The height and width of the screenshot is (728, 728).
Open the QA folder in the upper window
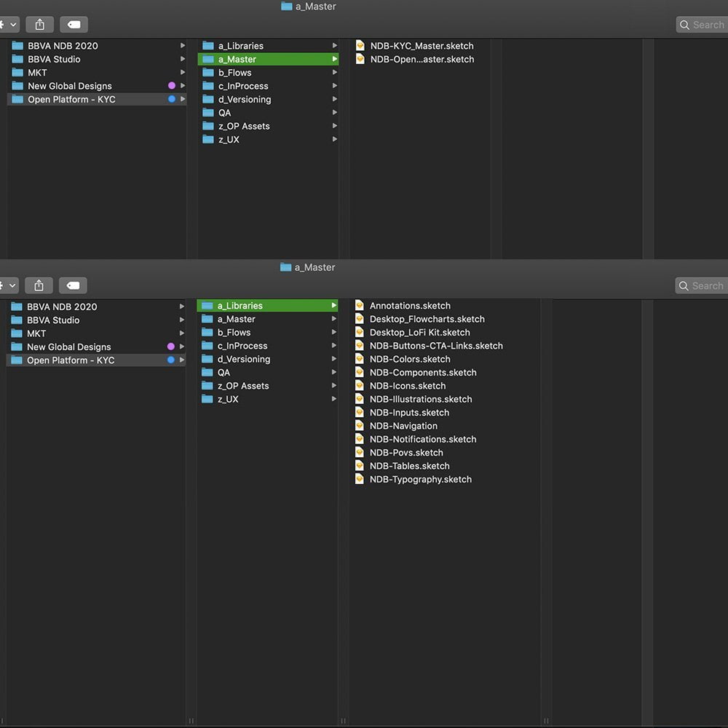pos(225,113)
